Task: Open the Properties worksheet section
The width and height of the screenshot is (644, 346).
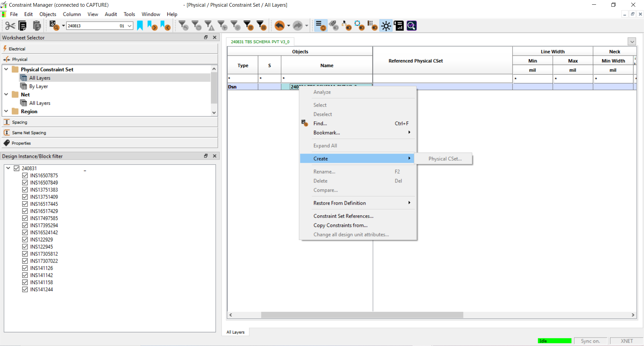Action: pos(110,143)
